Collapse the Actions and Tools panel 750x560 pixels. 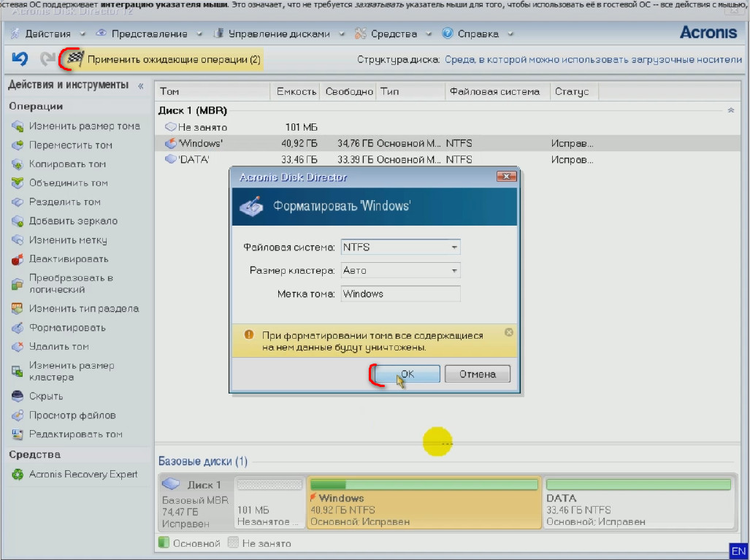(141, 86)
